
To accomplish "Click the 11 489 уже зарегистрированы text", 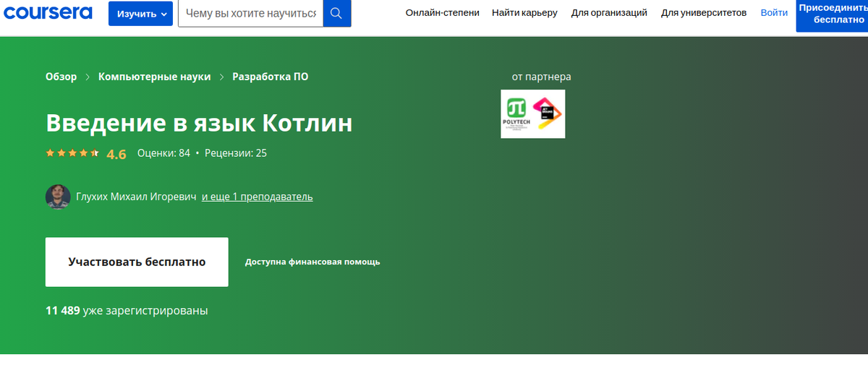I will click(x=127, y=311).
